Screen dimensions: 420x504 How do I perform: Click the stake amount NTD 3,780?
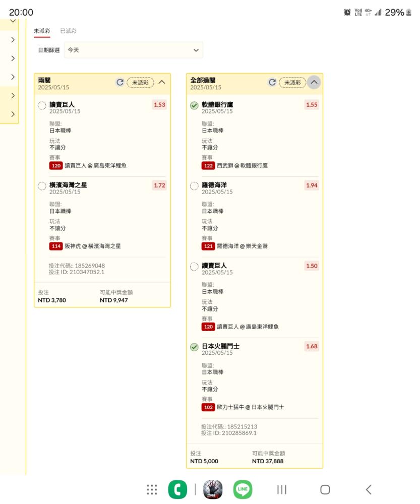tap(52, 300)
